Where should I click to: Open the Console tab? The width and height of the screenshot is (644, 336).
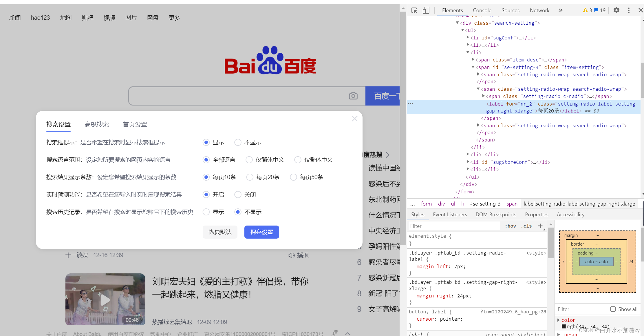tap(482, 10)
